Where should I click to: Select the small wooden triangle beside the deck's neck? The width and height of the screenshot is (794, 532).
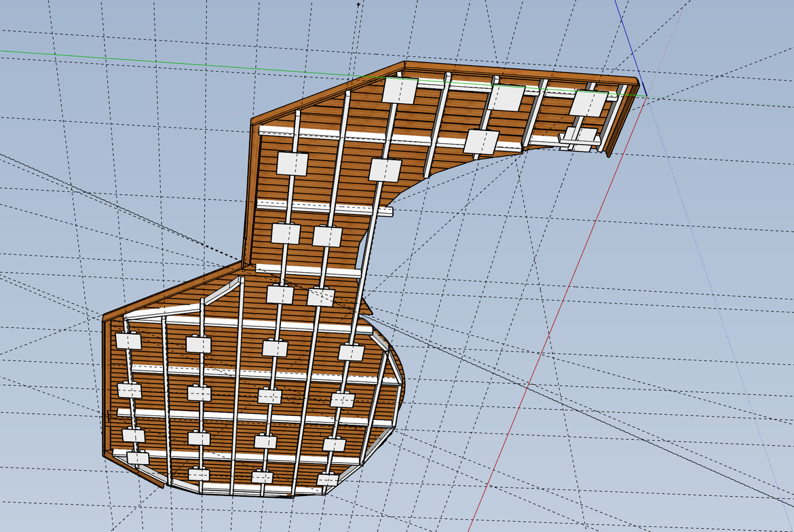(x=365, y=309)
